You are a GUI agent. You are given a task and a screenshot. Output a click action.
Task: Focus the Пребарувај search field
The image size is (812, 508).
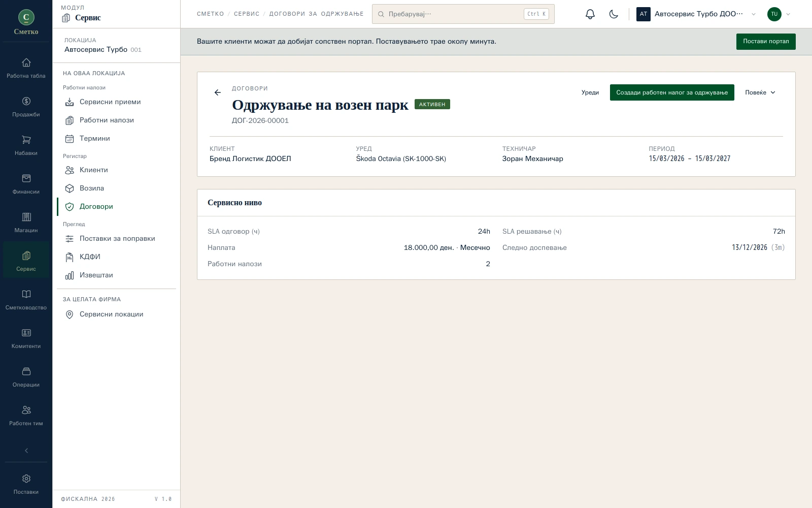pyautogui.click(x=463, y=14)
